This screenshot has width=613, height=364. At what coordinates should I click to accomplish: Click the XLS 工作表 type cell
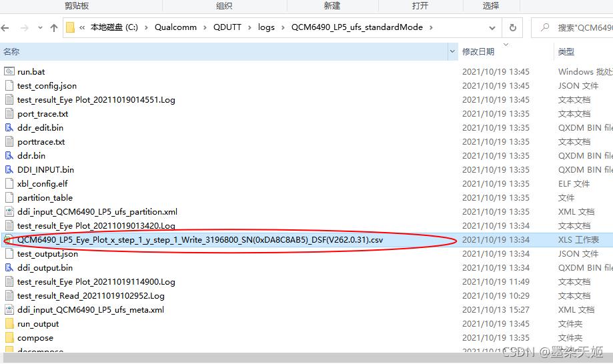[x=578, y=239]
